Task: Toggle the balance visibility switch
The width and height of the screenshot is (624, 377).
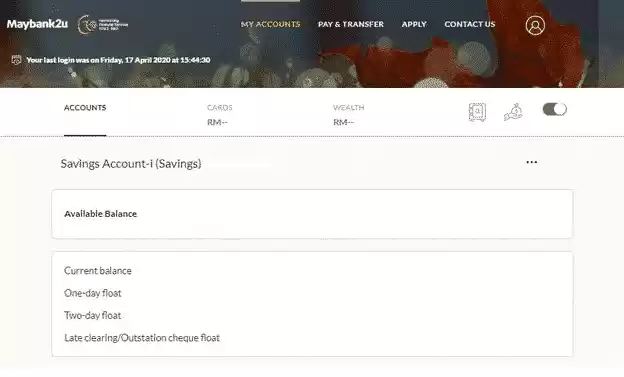Action: tap(554, 109)
